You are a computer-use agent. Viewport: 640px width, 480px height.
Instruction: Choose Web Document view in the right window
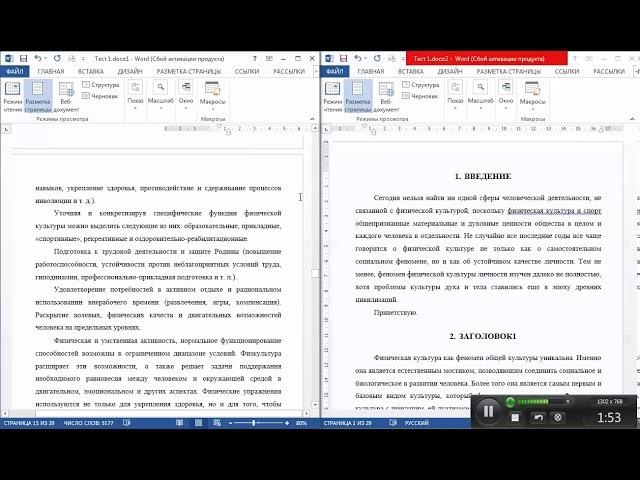(386, 96)
